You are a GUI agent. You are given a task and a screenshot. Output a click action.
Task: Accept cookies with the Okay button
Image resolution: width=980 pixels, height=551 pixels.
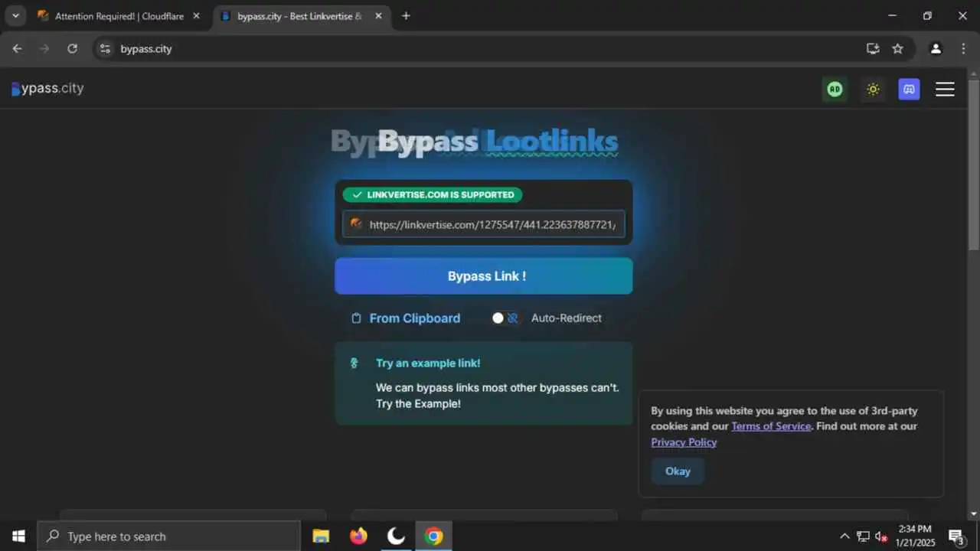pos(678,471)
